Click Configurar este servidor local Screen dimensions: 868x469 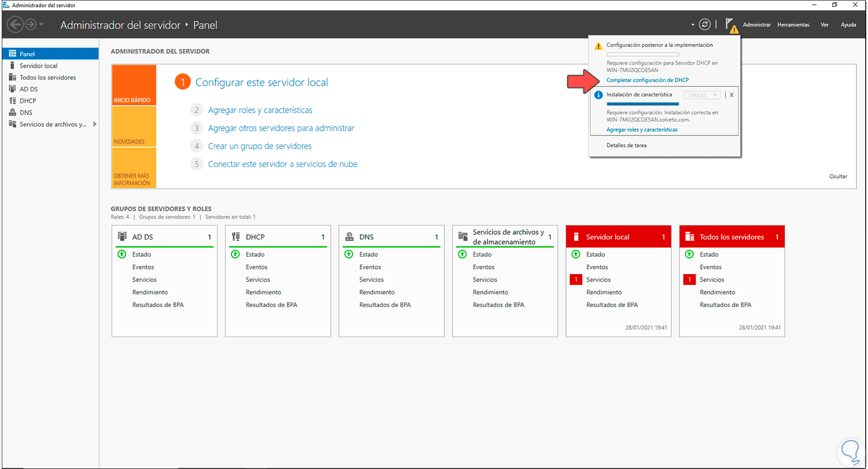click(262, 82)
